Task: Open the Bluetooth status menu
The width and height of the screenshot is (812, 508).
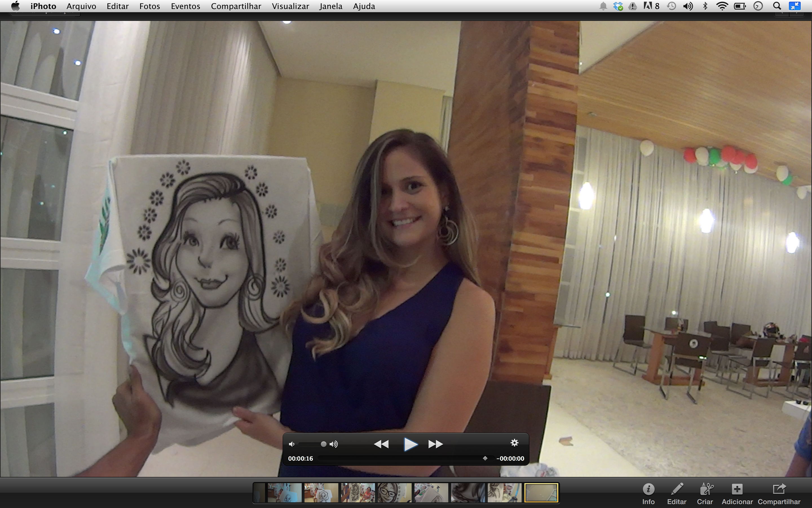Action: (x=705, y=6)
